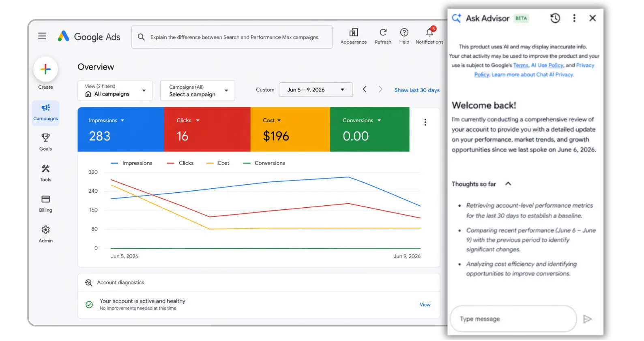Image resolution: width=644 pixels, height=341 pixels.
Task: Click in the Google Ads search box
Action: point(232,37)
